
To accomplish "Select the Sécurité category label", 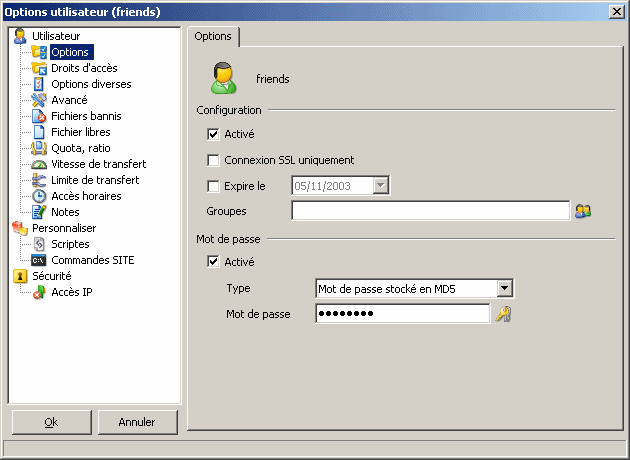I will [x=52, y=276].
